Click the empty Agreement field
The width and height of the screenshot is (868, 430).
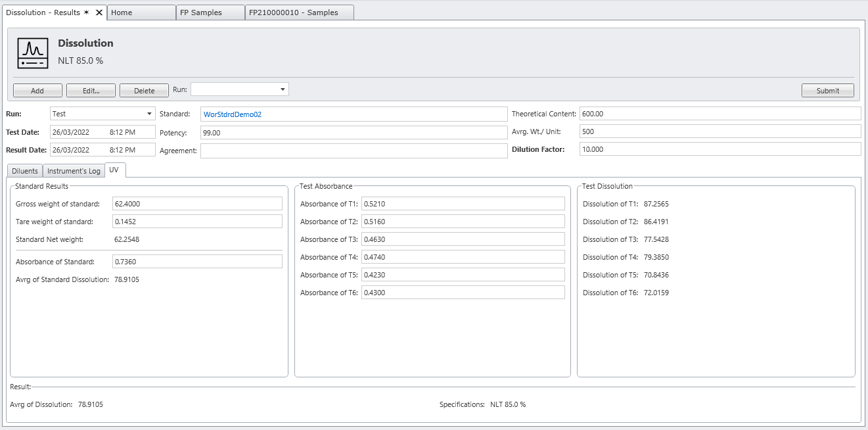[354, 151]
